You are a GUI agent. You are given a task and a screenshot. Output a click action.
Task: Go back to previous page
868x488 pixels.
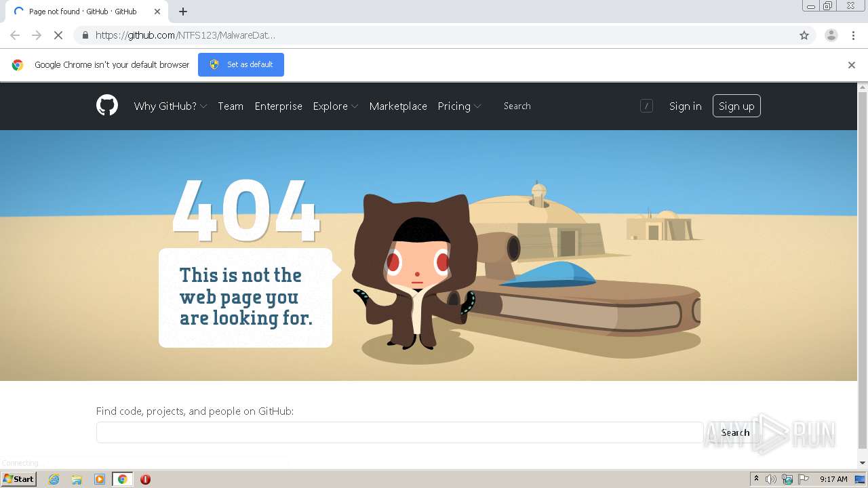point(15,35)
